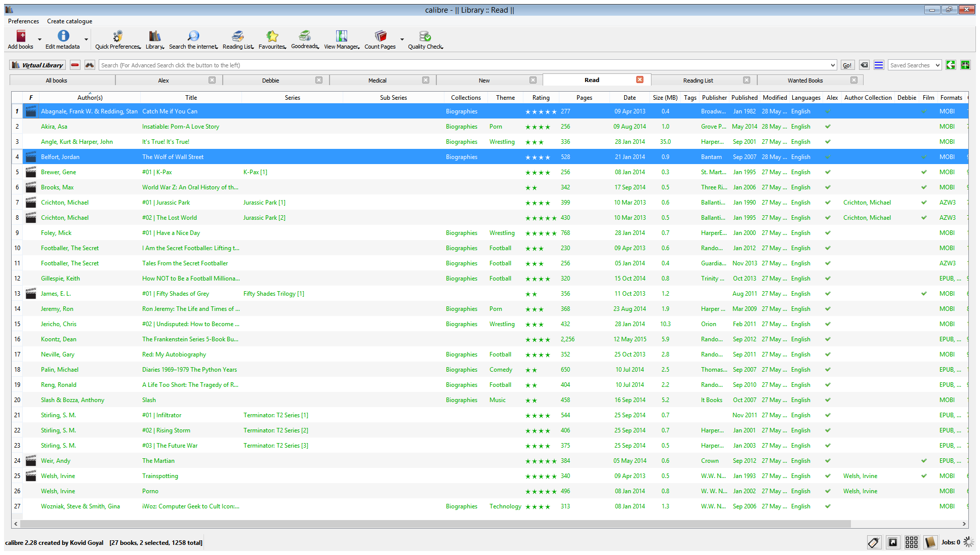Open the Add books dropdown arrow
Screen dimensions: 980x555
pyautogui.click(x=39, y=39)
